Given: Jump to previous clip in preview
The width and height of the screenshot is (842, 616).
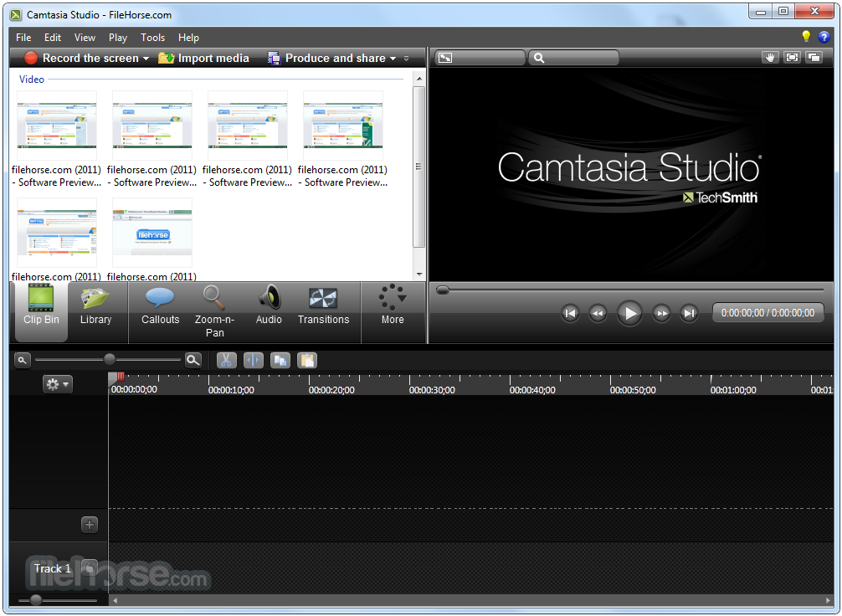Looking at the screenshot, I should (x=570, y=313).
